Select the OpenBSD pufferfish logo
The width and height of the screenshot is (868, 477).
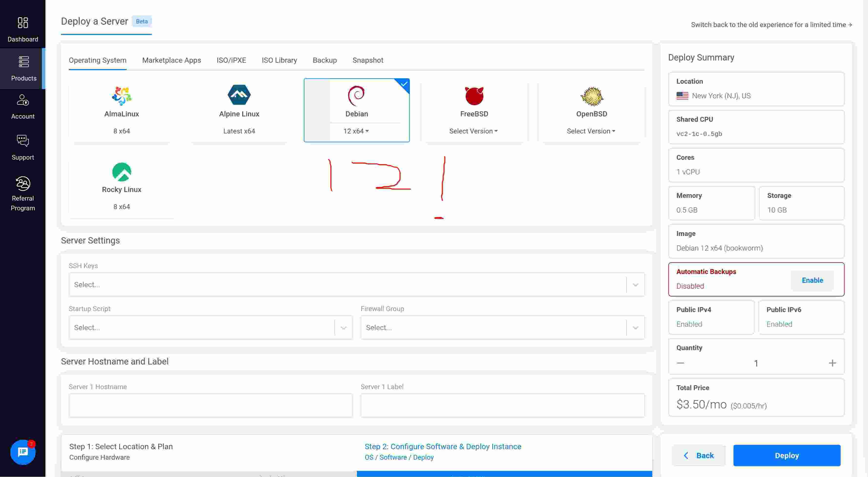pyautogui.click(x=592, y=96)
